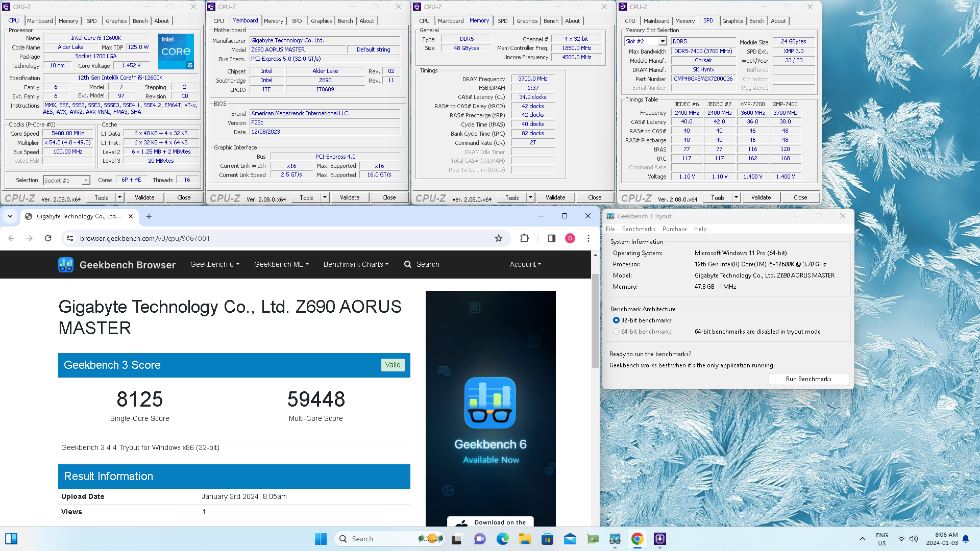The width and height of the screenshot is (980, 551).
Task: Open File Explorer from taskbar
Action: point(525,539)
